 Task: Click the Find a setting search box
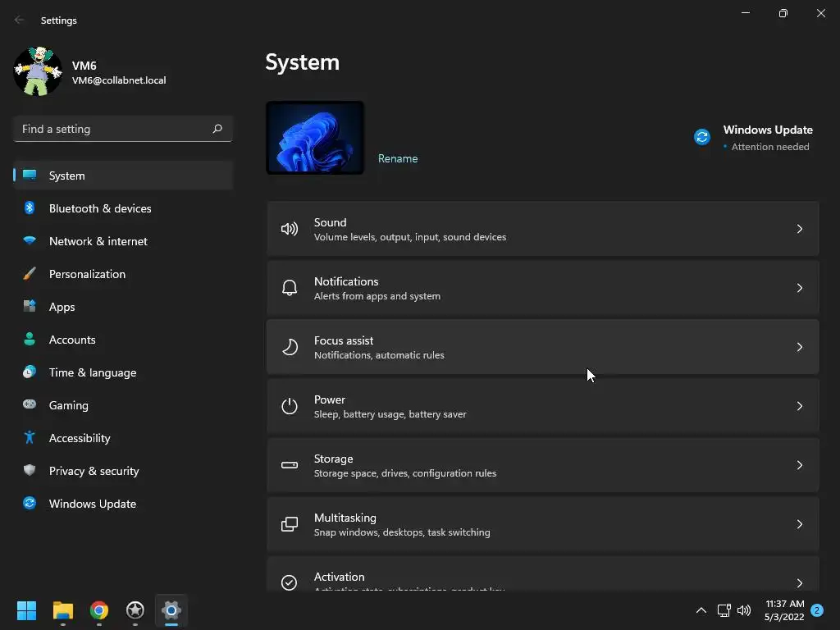click(x=123, y=129)
